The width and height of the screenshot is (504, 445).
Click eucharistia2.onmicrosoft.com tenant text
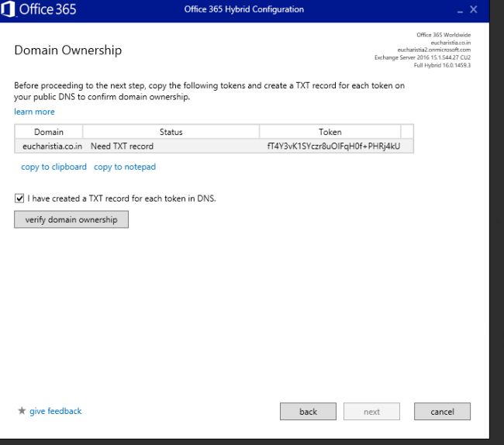[434, 50]
